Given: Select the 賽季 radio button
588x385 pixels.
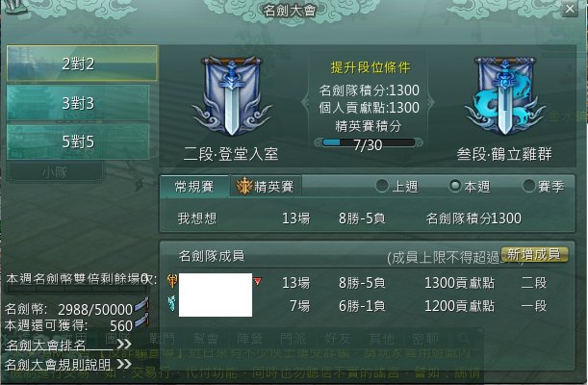Looking at the screenshot, I should [x=529, y=186].
